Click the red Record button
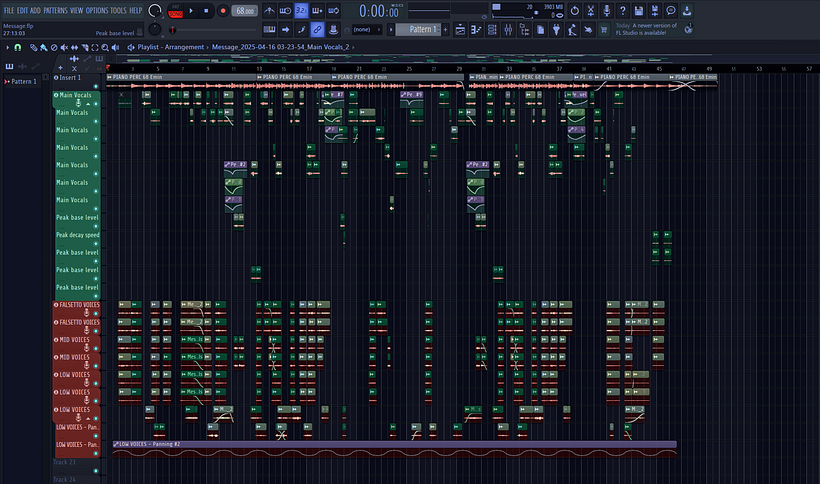The width and height of the screenshot is (820, 484). click(223, 10)
